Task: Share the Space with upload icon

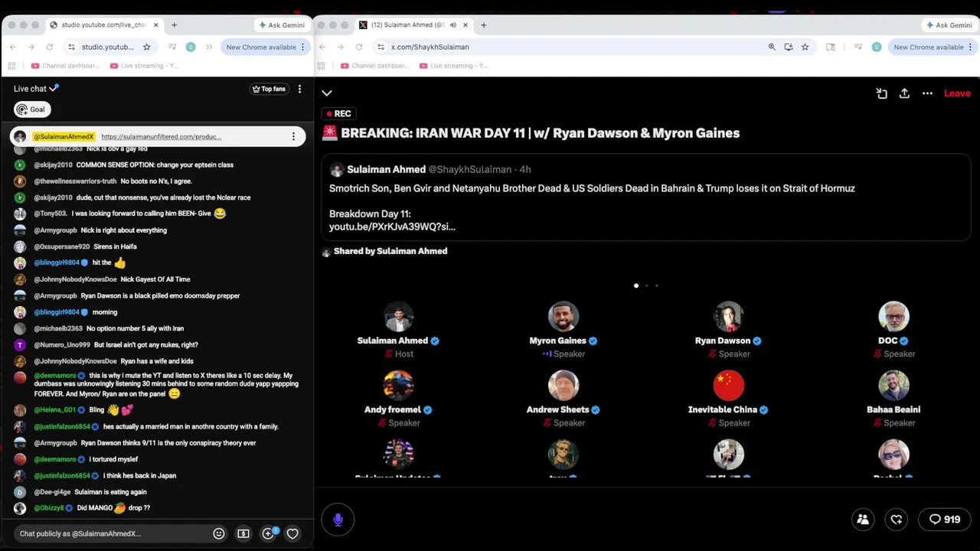Action: point(904,93)
